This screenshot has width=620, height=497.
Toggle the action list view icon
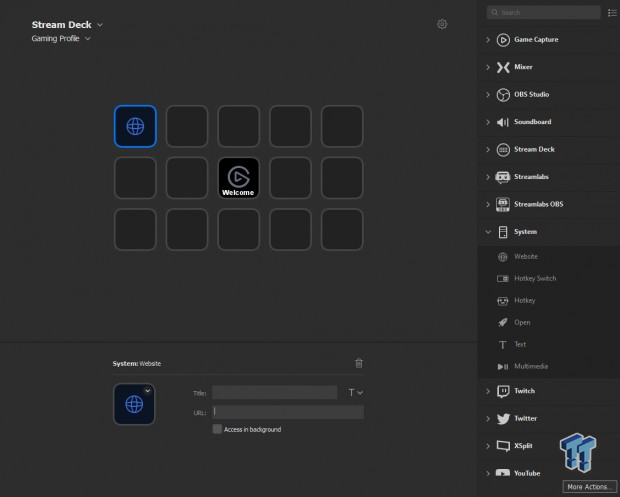pos(612,13)
